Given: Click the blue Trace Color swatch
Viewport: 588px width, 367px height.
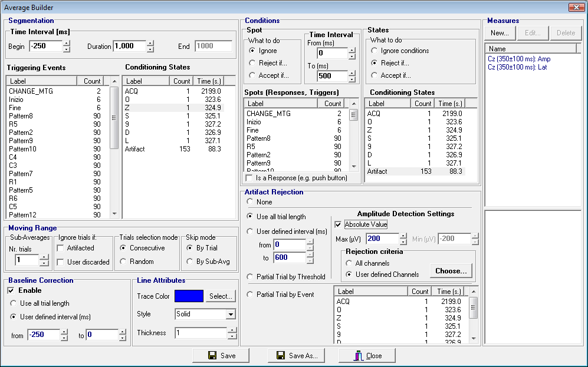Looking at the screenshot, I should [189, 296].
